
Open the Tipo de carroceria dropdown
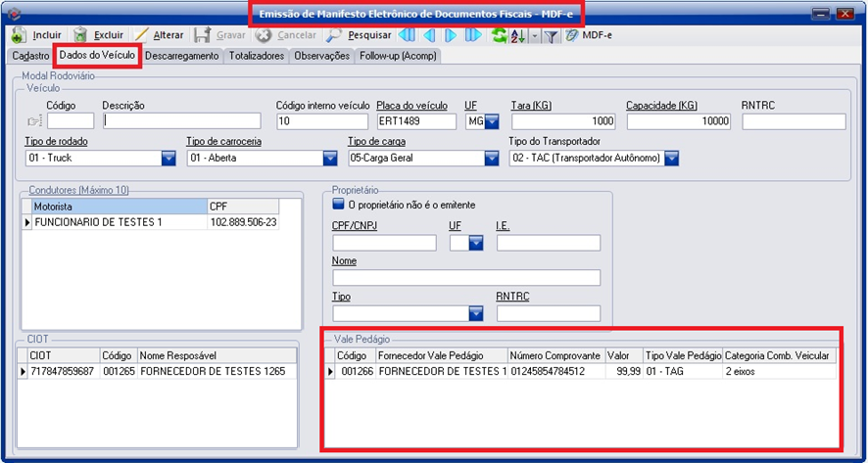[329, 159]
